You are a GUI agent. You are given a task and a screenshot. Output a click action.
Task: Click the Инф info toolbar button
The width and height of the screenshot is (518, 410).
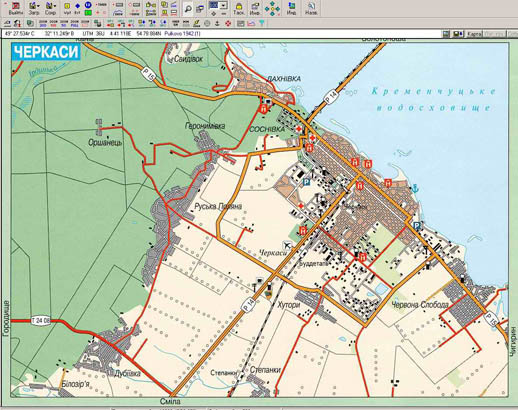click(255, 9)
